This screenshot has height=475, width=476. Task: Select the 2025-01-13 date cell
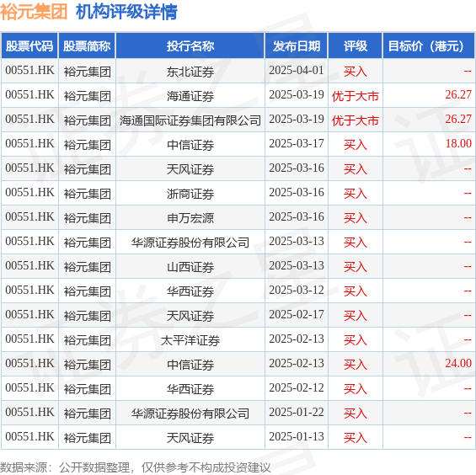click(x=297, y=437)
